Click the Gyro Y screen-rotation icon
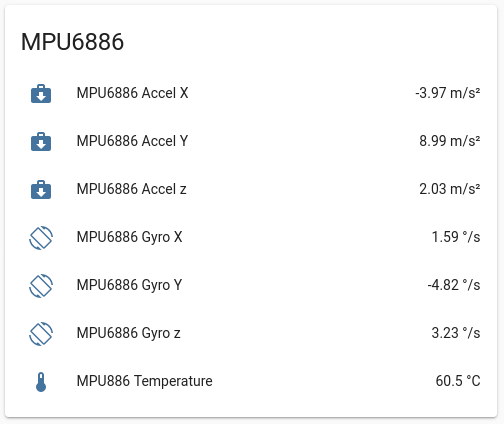 [41, 286]
